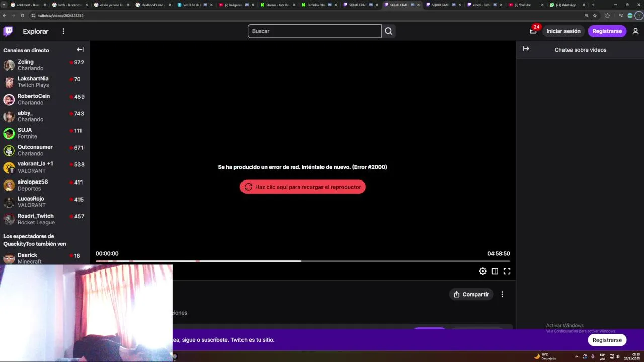
Task: Open more options beside Compartir
Action: point(502,294)
